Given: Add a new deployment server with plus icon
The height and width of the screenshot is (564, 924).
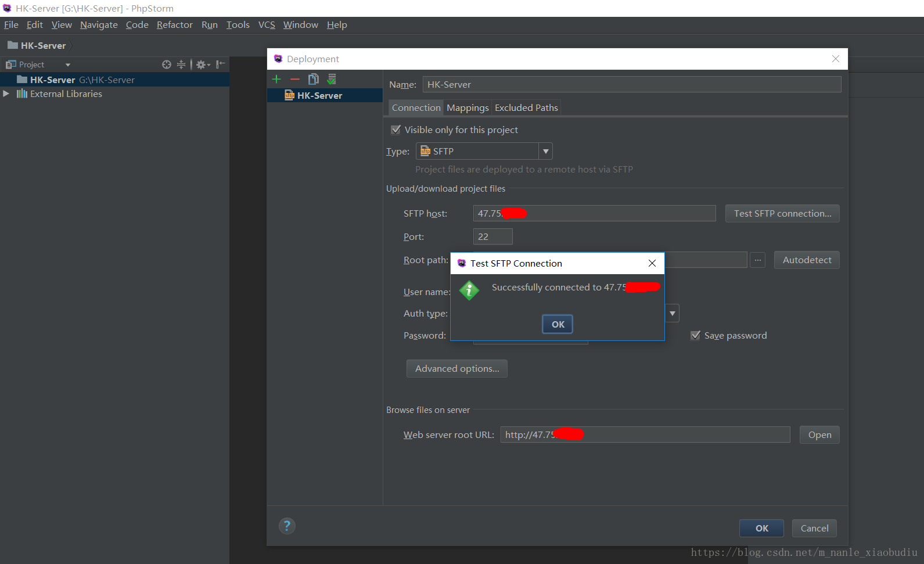Looking at the screenshot, I should (276, 79).
